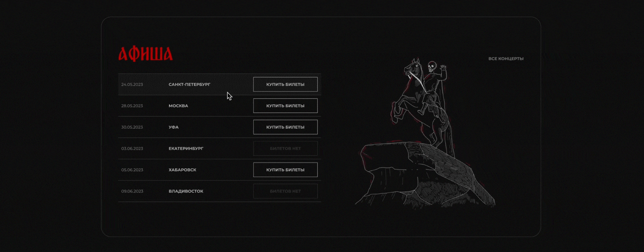Click the 03.06.2023 date
Viewport: 644px width, 252px height.
coord(132,149)
